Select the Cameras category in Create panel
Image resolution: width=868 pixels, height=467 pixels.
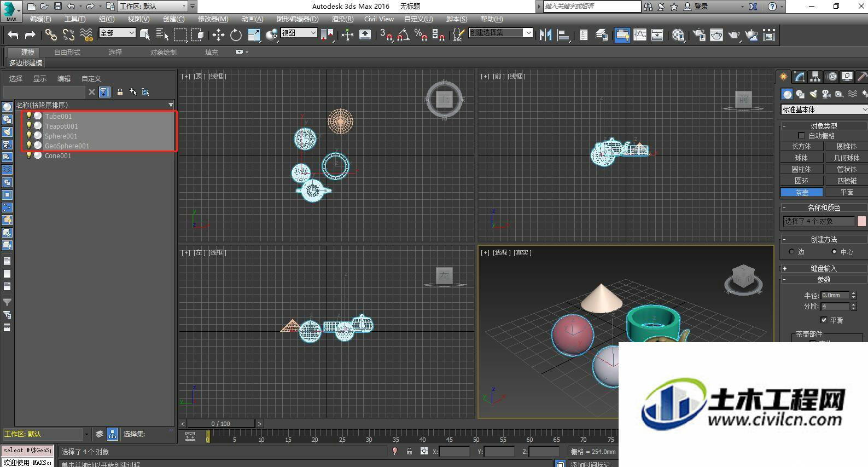826,94
